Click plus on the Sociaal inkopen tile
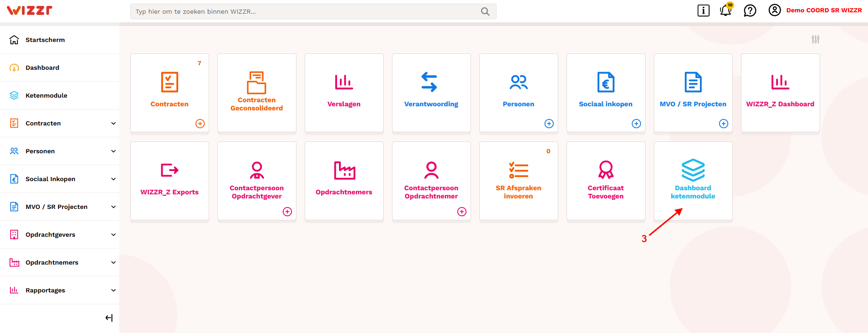This screenshot has height=333, width=868. tap(636, 124)
